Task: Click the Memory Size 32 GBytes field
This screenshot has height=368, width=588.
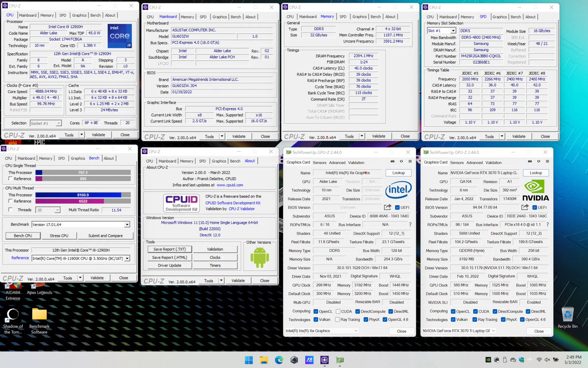Action: pos(318,35)
